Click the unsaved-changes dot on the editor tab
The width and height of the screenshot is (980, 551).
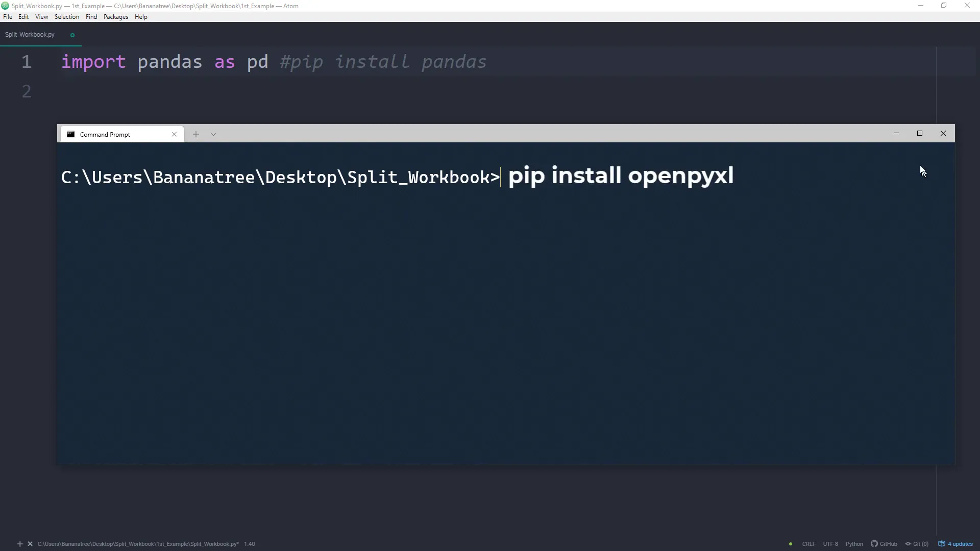click(71, 35)
